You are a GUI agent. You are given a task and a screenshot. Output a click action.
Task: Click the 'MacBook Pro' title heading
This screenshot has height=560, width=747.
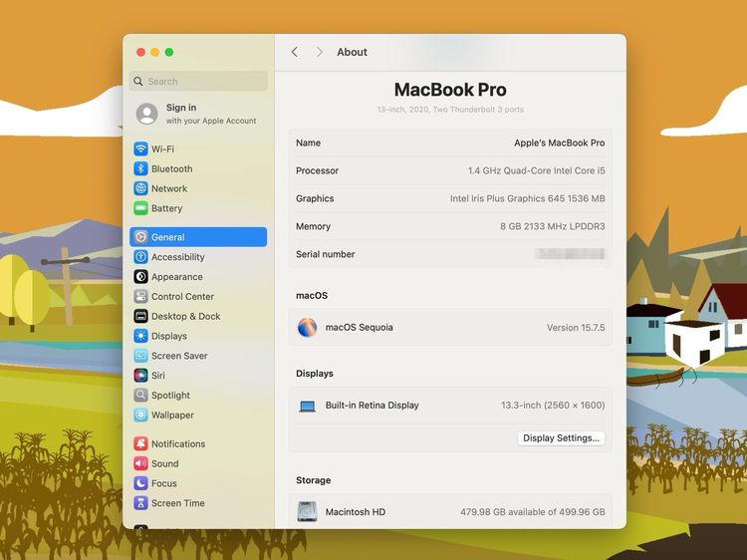pyautogui.click(x=450, y=90)
